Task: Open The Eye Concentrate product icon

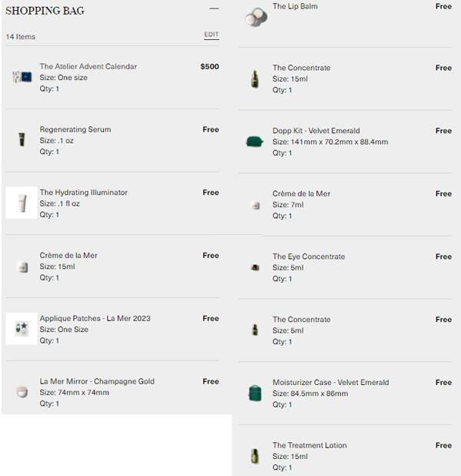Action: point(255,267)
